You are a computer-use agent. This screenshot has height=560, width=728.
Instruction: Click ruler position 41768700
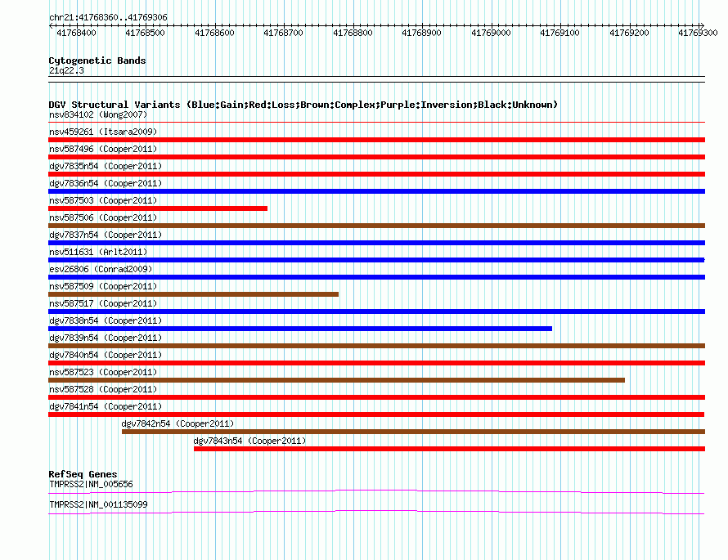[283, 33]
